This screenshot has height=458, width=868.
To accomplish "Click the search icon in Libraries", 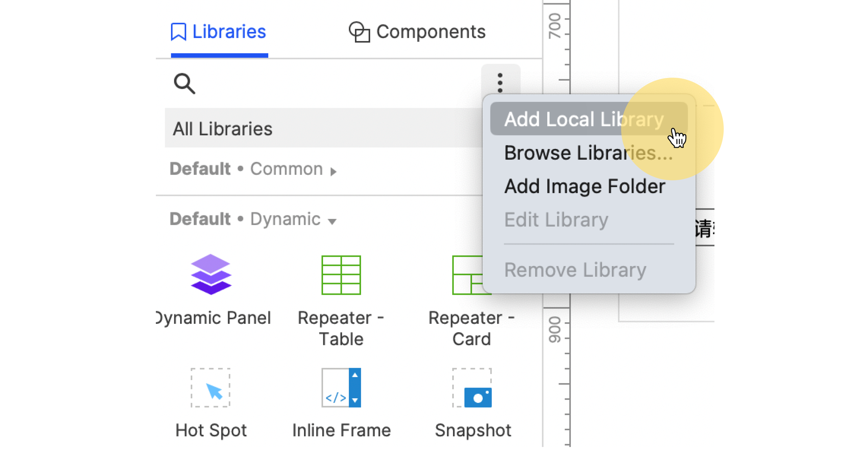I will tap(185, 85).
